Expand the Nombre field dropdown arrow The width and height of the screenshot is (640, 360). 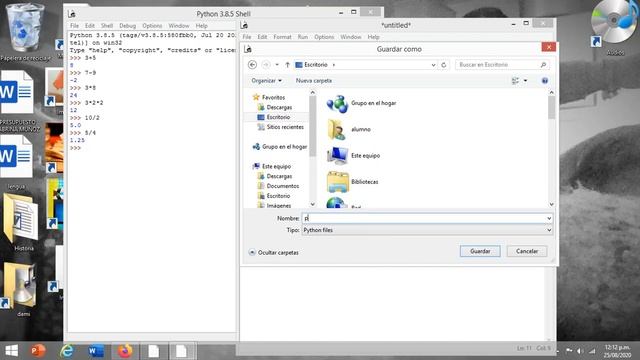[x=549, y=218]
